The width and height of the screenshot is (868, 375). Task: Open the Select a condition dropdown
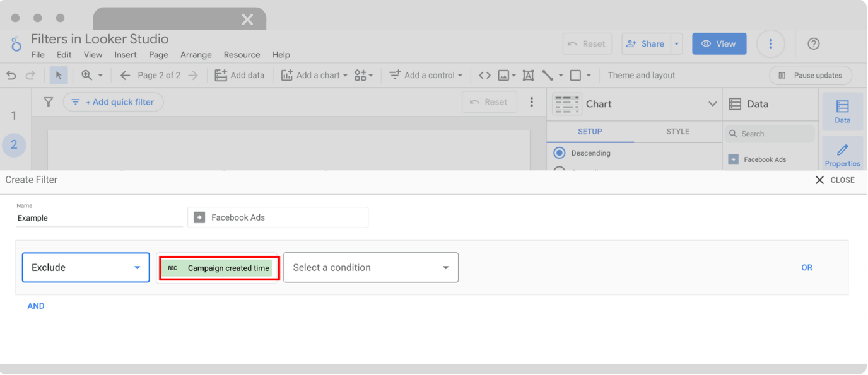(x=370, y=267)
